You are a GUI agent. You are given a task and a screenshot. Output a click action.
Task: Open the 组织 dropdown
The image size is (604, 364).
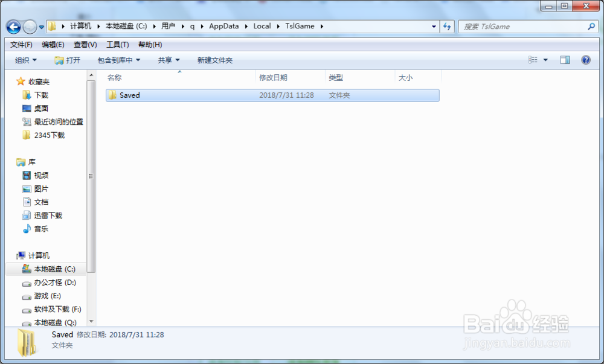click(26, 60)
